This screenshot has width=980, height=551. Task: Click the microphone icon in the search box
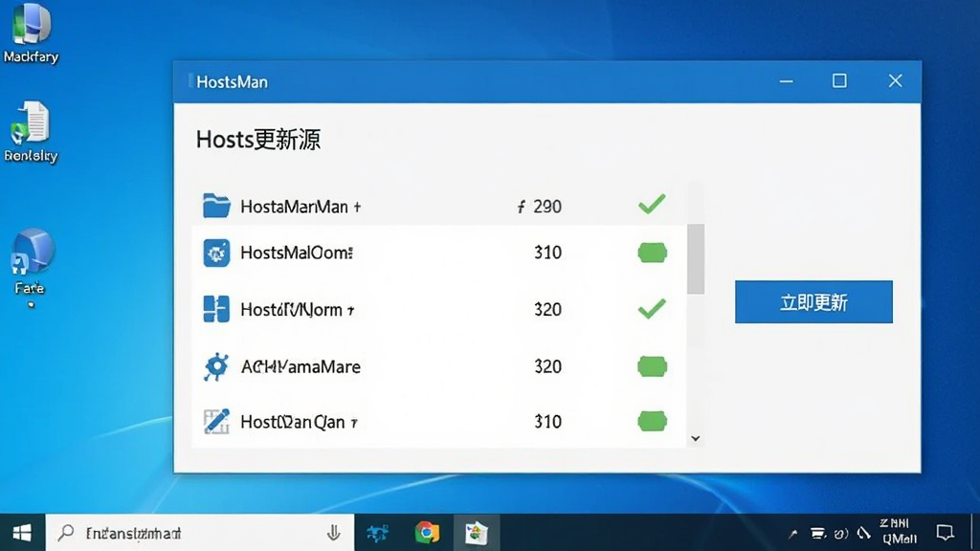coord(334,533)
